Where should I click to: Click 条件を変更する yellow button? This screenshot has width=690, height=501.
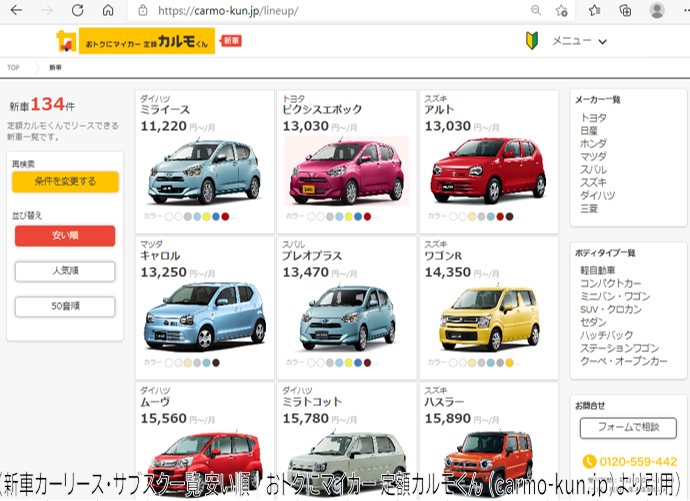pyautogui.click(x=65, y=181)
